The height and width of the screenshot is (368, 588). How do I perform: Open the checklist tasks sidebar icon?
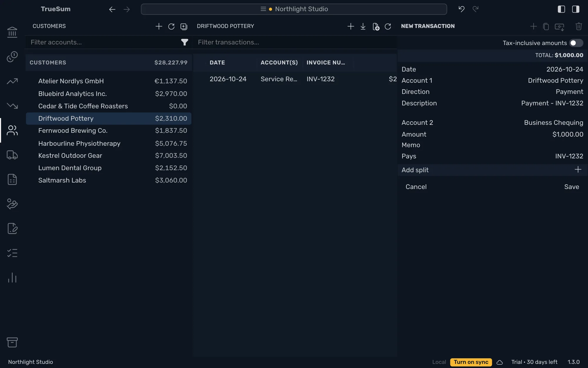[x=12, y=253]
